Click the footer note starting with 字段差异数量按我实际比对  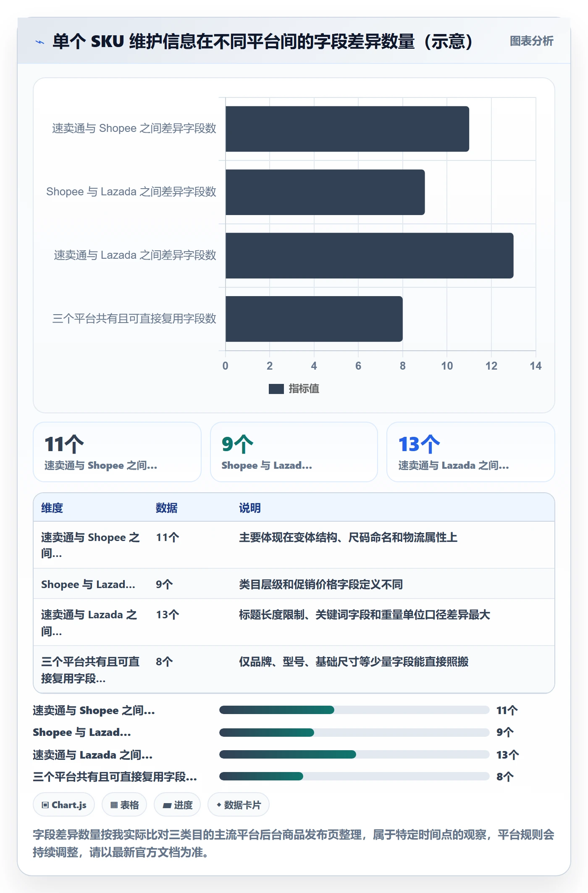point(294,843)
